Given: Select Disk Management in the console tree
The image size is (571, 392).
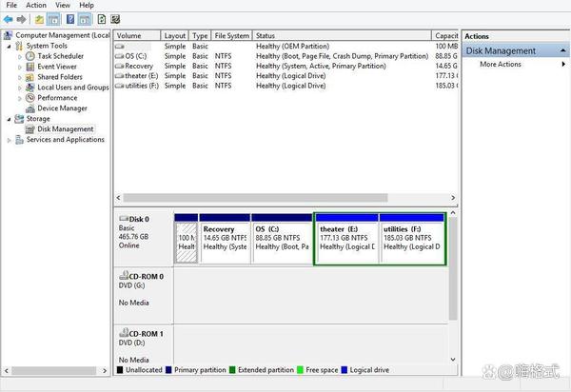Looking at the screenshot, I should point(65,129).
